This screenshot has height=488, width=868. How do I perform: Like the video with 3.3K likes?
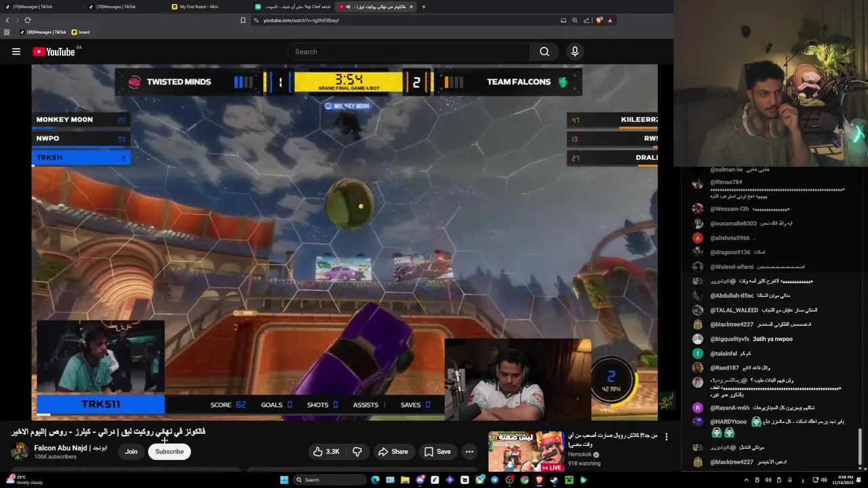tap(326, 451)
